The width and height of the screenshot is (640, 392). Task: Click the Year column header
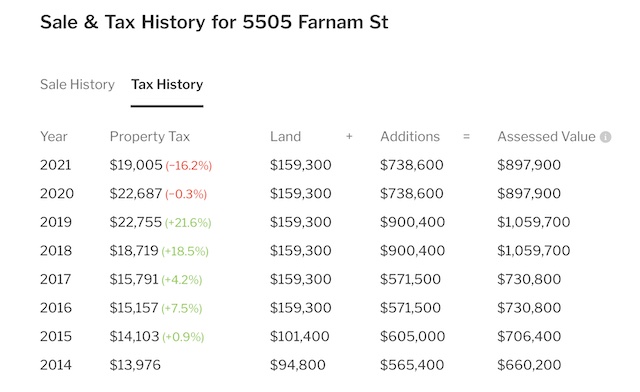[x=54, y=136]
